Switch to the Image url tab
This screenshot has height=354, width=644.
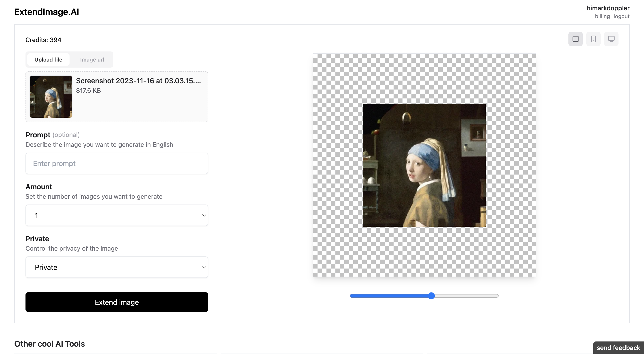(x=92, y=60)
